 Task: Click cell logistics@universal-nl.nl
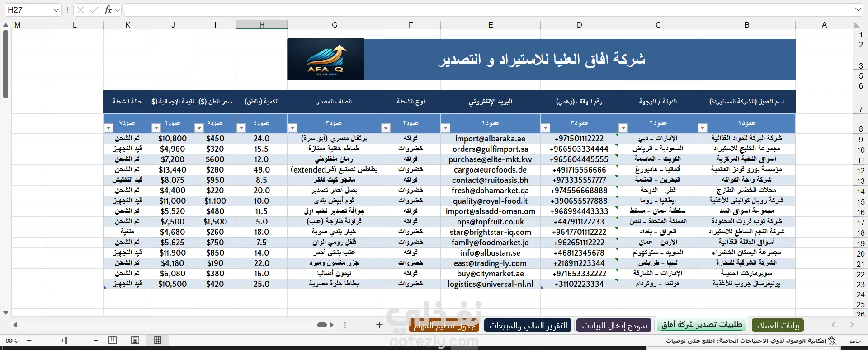click(x=491, y=284)
